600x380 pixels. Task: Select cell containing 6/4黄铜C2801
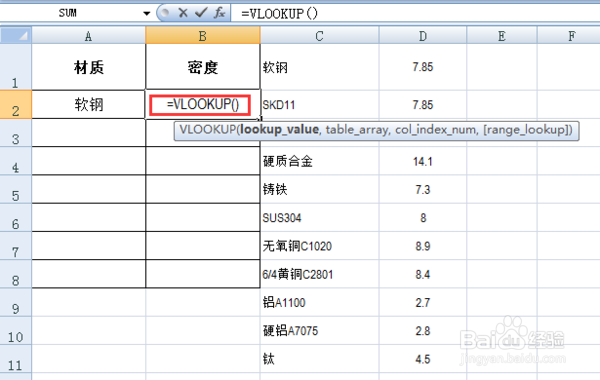(x=320, y=274)
